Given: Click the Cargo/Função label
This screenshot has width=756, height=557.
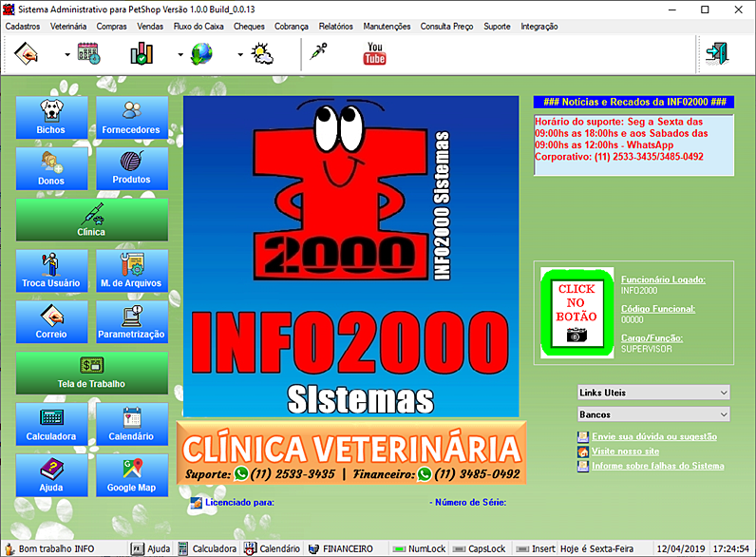Looking at the screenshot, I should [x=652, y=338].
